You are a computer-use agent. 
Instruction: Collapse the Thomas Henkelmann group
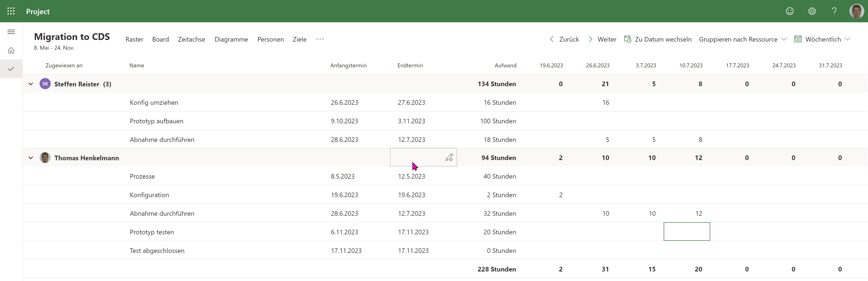point(31,158)
